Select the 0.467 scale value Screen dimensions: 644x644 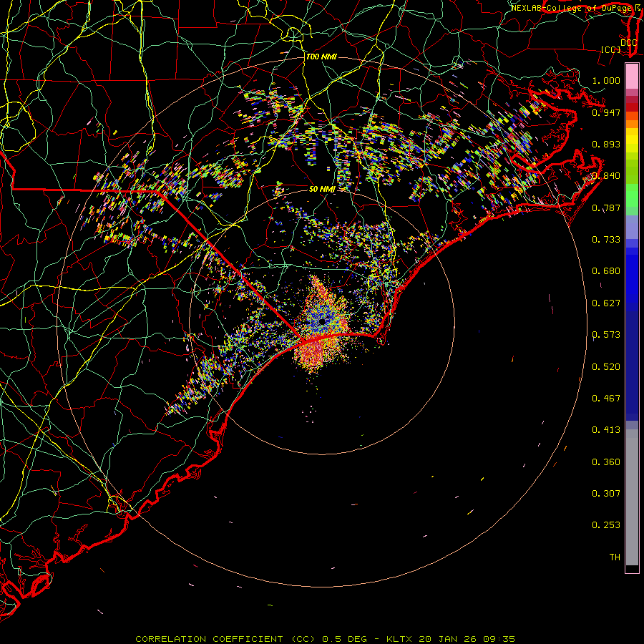pyautogui.click(x=606, y=398)
